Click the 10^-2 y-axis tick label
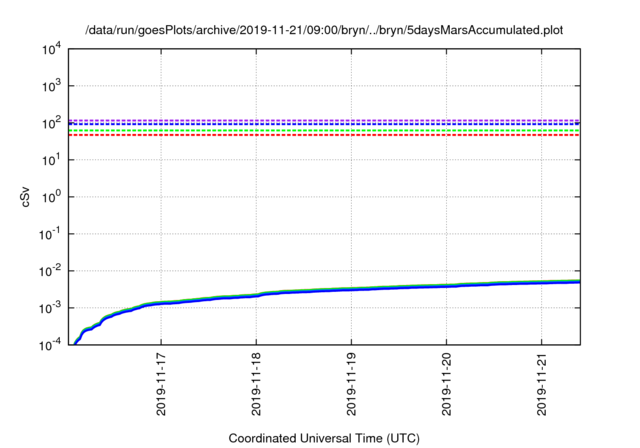Image resolution: width=640 pixels, height=448 pixels. pos(51,271)
